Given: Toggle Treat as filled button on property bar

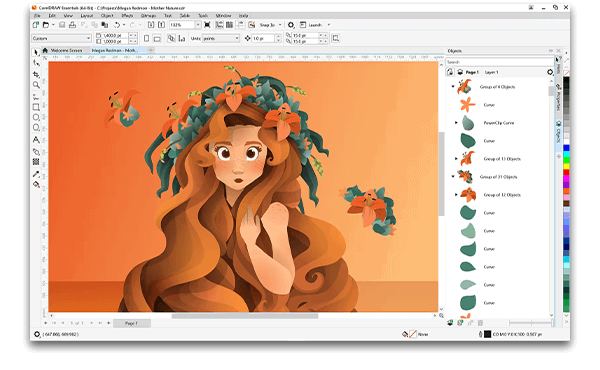Looking at the screenshot, I should click(x=336, y=38).
